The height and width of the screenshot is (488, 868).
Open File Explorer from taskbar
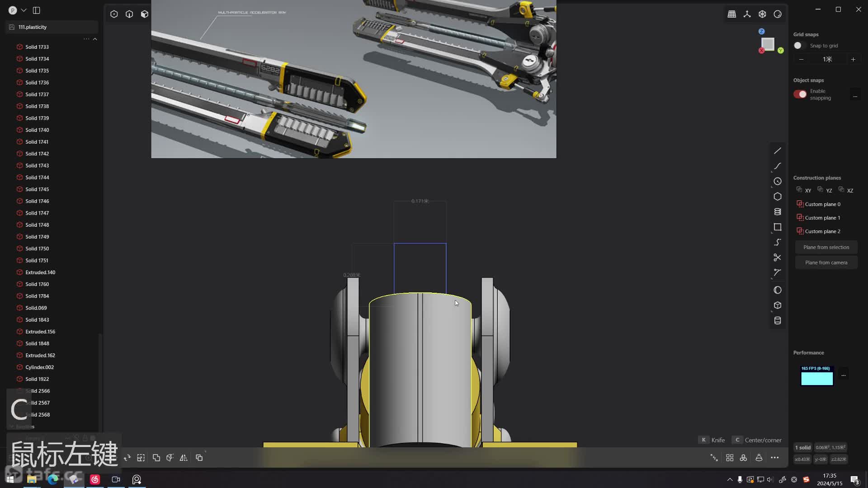click(x=32, y=479)
